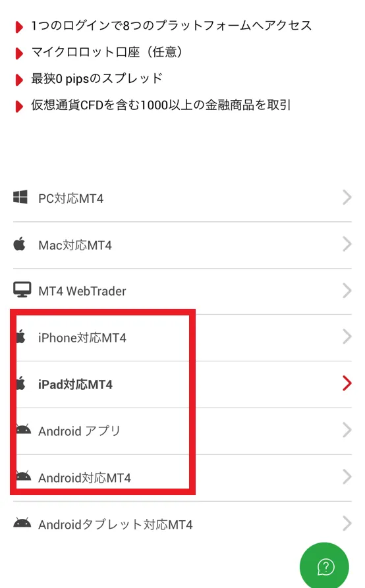Screen dimensions: 365x588
Task: Click the Android icon next to Android アプリ
Action: point(24,429)
